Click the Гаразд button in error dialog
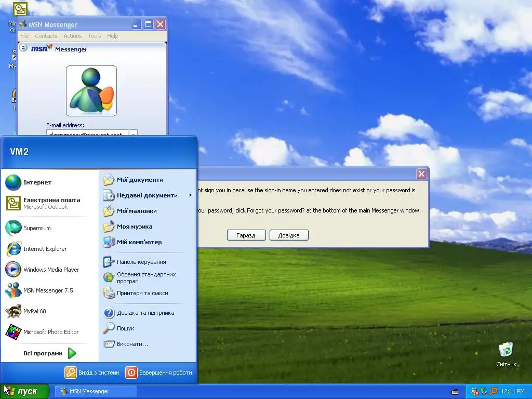The image size is (532, 399). 246,235
